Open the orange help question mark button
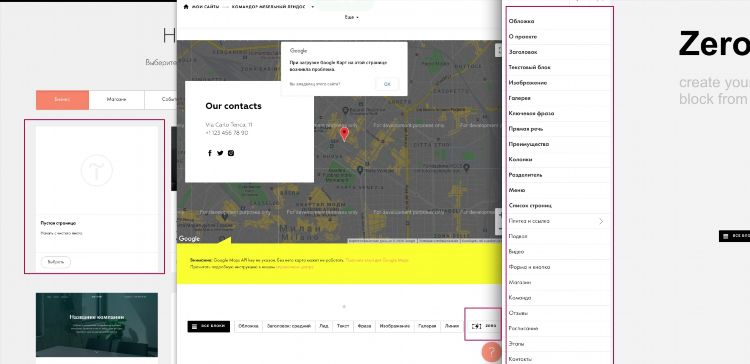This screenshot has width=750, height=364. point(491,353)
